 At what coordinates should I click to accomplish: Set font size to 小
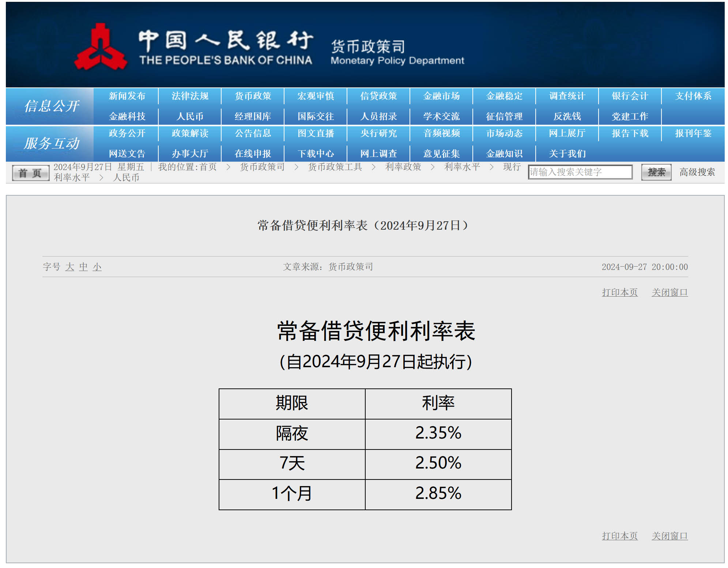click(97, 267)
